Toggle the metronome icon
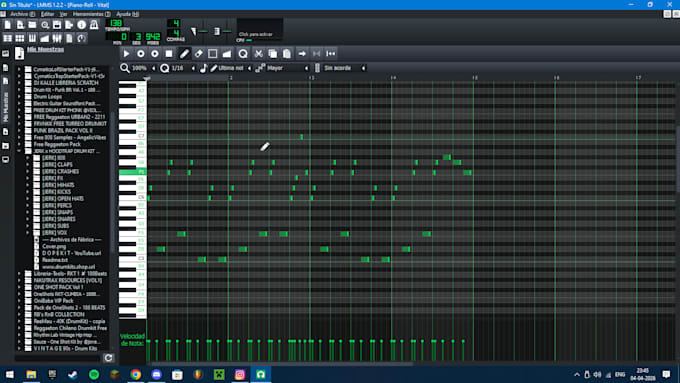 tap(94, 25)
